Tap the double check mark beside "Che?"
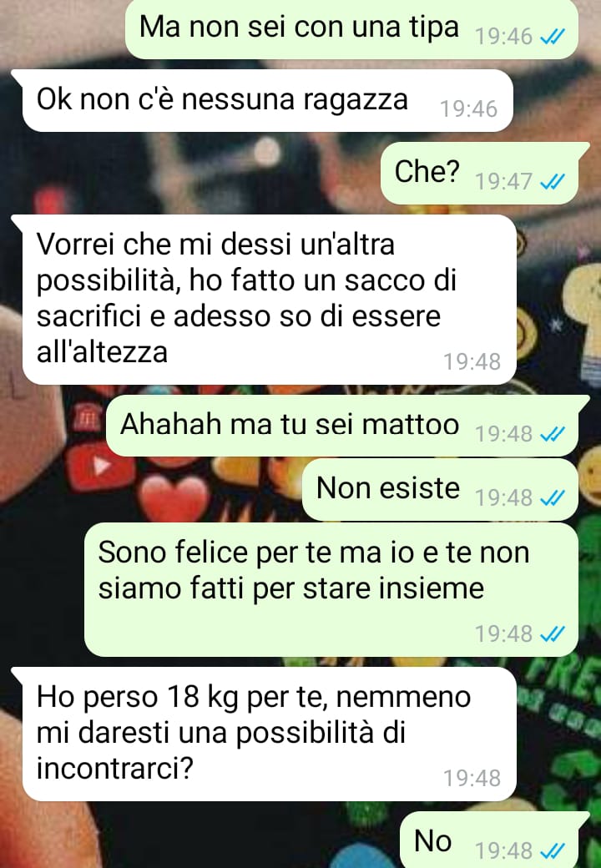601x868 pixels. click(553, 182)
